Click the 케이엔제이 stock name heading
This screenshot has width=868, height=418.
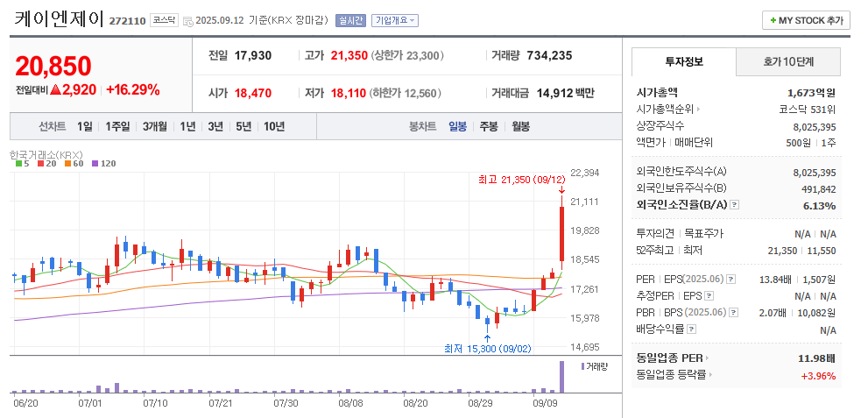60,20
